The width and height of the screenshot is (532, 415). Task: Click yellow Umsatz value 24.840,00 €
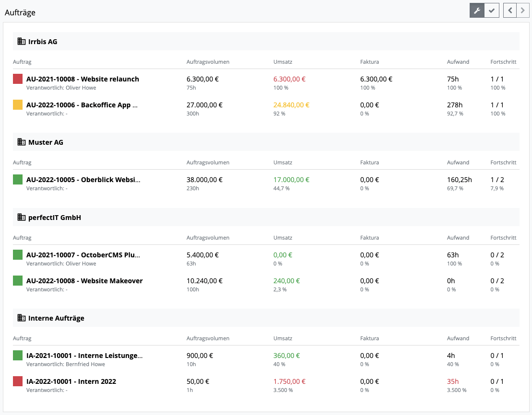(x=292, y=105)
